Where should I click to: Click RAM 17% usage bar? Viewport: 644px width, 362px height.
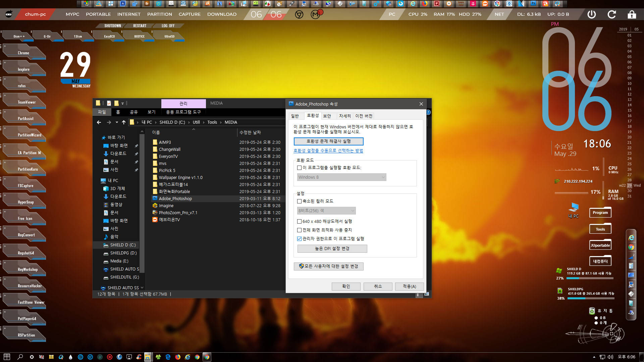(572, 193)
